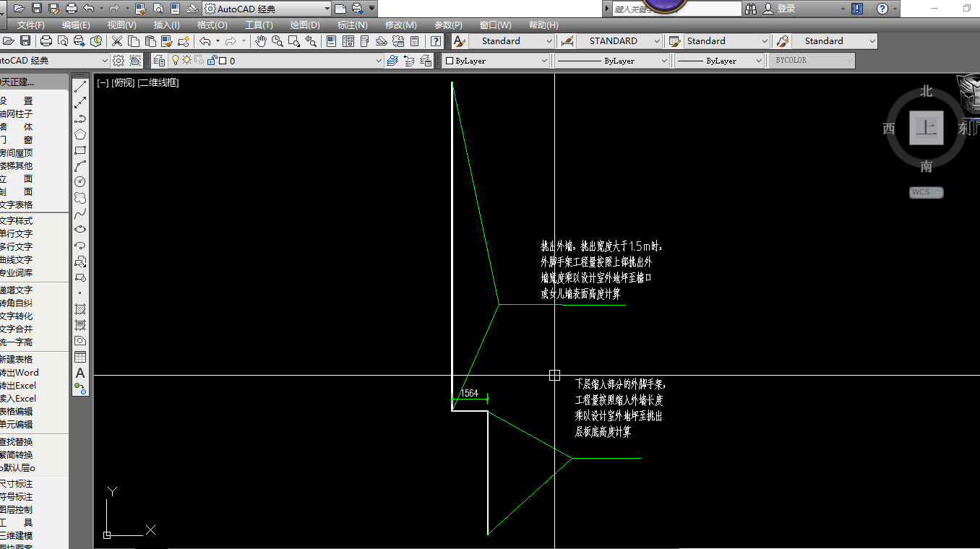Click the Dimension Style icon
Screen dimensions: 980x549
(567, 41)
